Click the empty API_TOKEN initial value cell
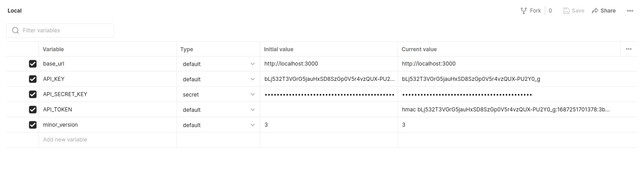644x190 pixels. [329, 110]
